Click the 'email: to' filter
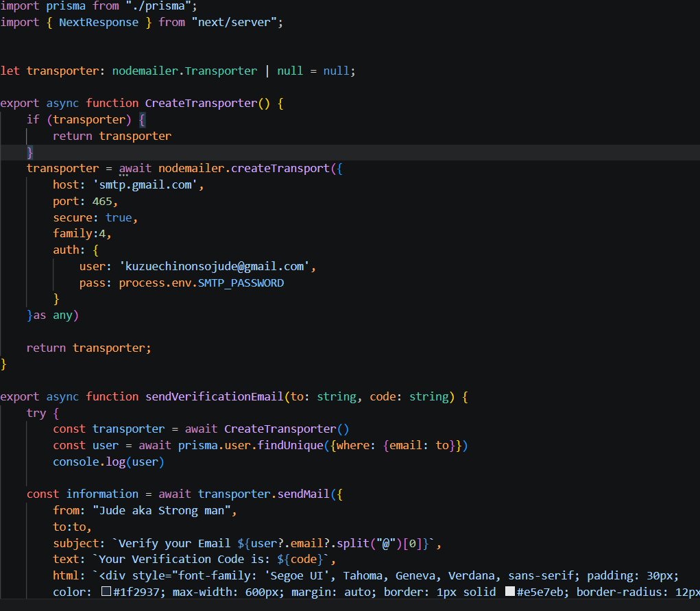Viewport: 700px width, 611px height. pos(419,446)
